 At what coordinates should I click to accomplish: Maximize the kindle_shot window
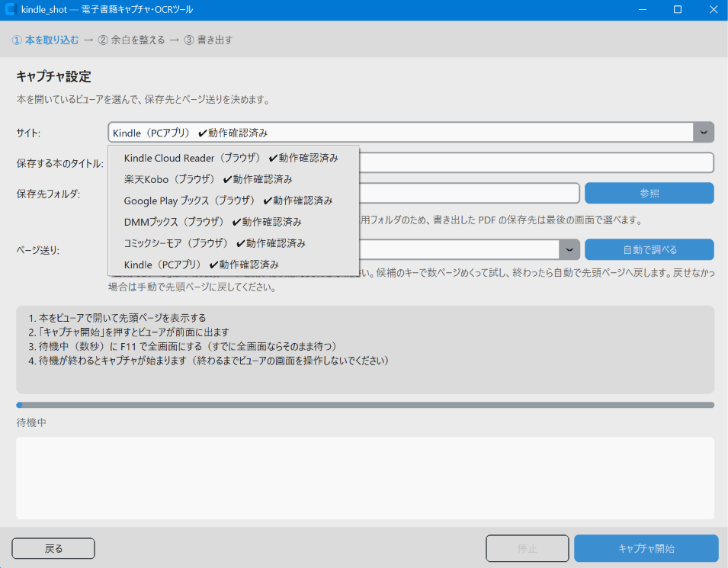tap(678, 9)
